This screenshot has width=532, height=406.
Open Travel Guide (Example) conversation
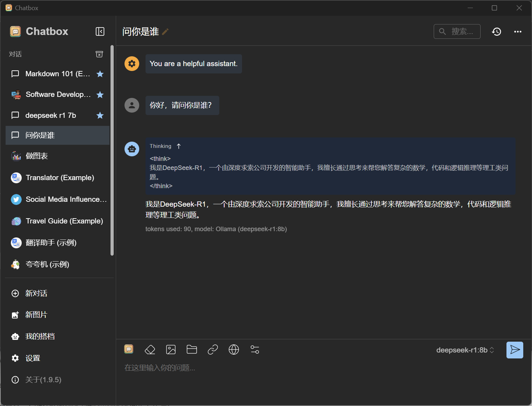tap(58, 221)
